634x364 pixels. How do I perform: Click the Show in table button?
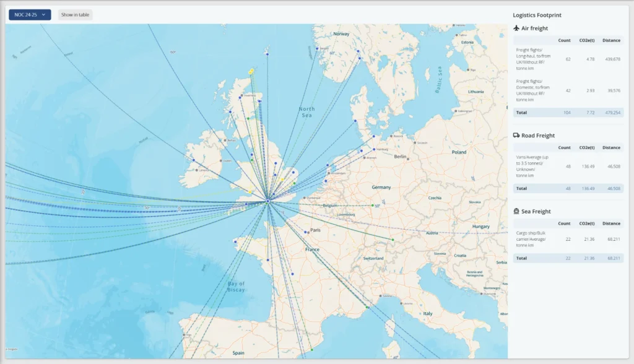pos(75,15)
